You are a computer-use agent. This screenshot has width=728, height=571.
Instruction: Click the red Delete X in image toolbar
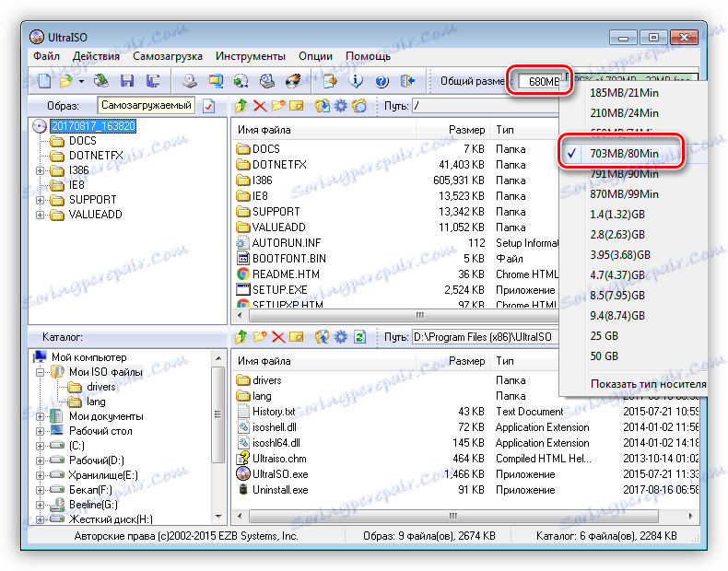(x=260, y=106)
